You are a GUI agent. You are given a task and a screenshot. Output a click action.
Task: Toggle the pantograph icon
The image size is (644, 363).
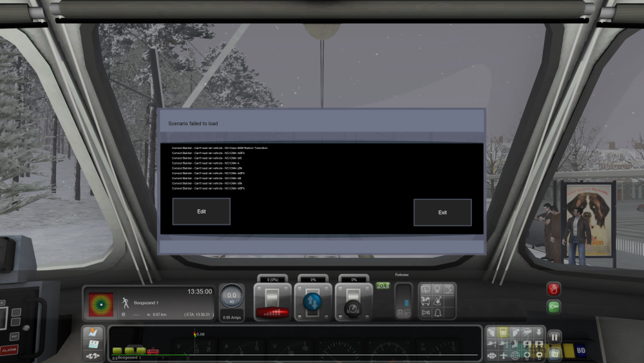[449, 289]
